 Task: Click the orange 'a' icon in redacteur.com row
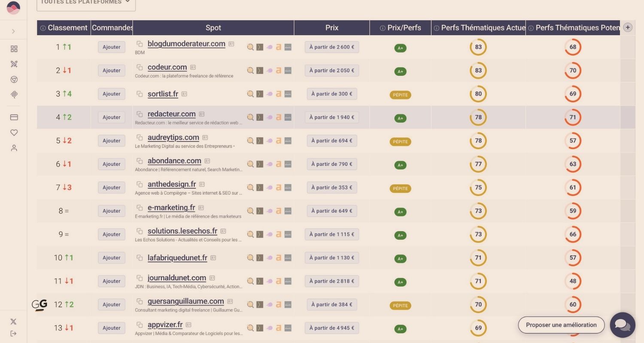click(x=279, y=117)
